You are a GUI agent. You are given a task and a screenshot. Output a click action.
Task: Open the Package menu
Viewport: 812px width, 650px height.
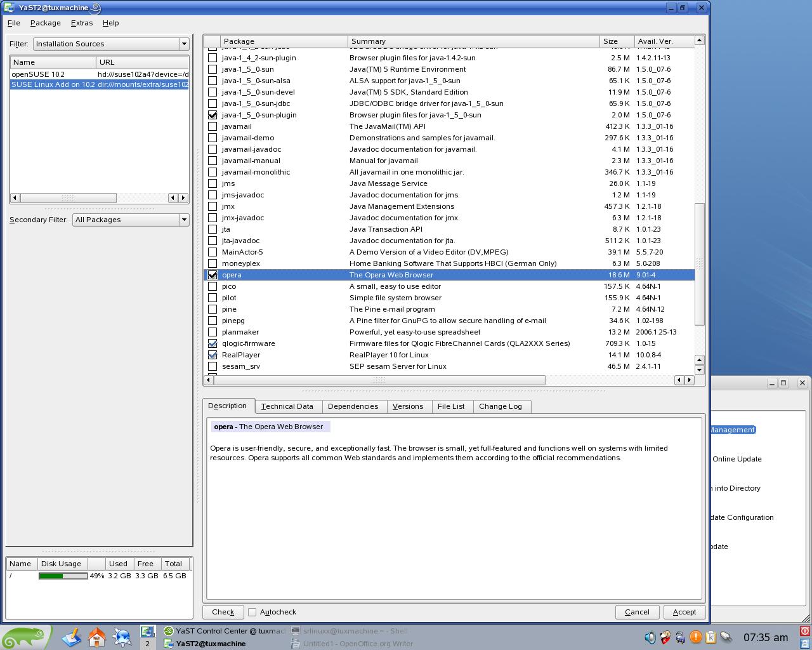click(46, 23)
